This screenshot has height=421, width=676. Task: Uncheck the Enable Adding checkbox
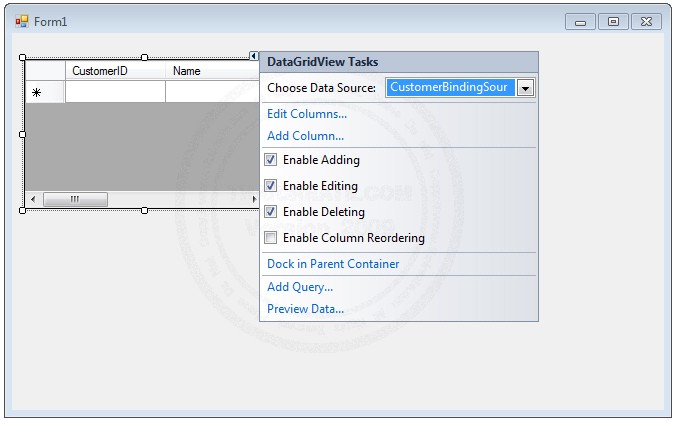[x=271, y=160]
